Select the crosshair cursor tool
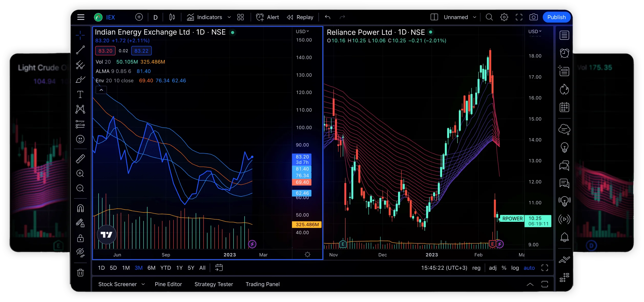644x302 pixels. (x=80, y=35)
